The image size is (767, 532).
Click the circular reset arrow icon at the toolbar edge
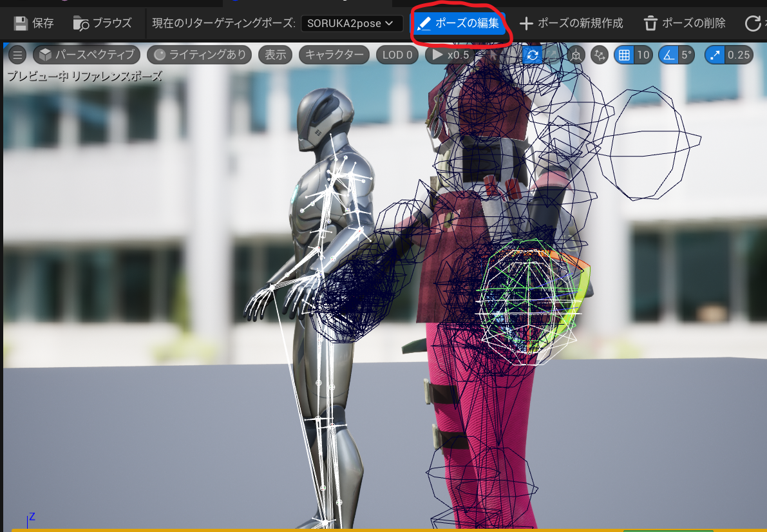coord(752,23)
